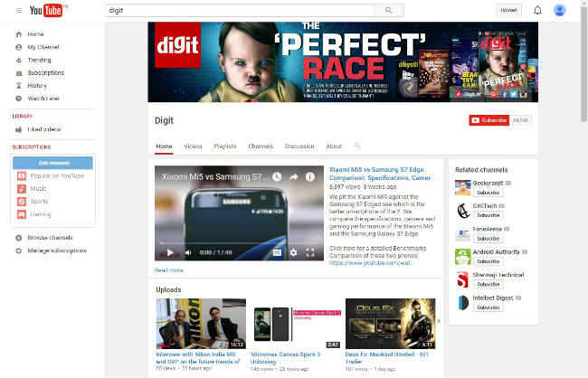
Task: Click the Digit channel banner image
Action: pyautogui.click(x=343, y=61)
